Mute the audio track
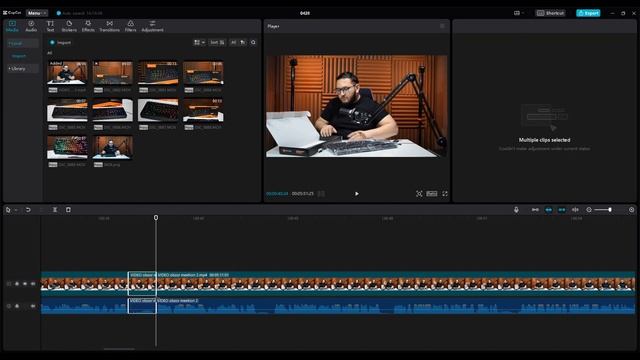This screenshot has width=640, height=360. pos(33,306)
